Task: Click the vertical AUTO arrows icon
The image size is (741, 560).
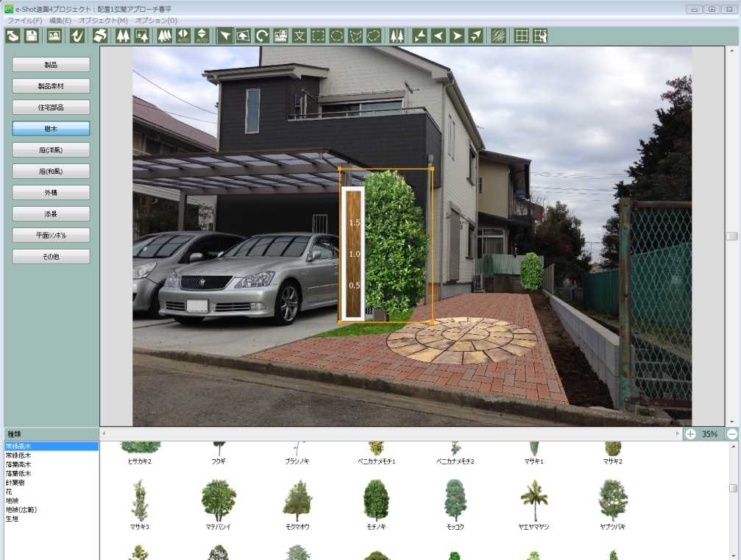Action: [202, 36]
